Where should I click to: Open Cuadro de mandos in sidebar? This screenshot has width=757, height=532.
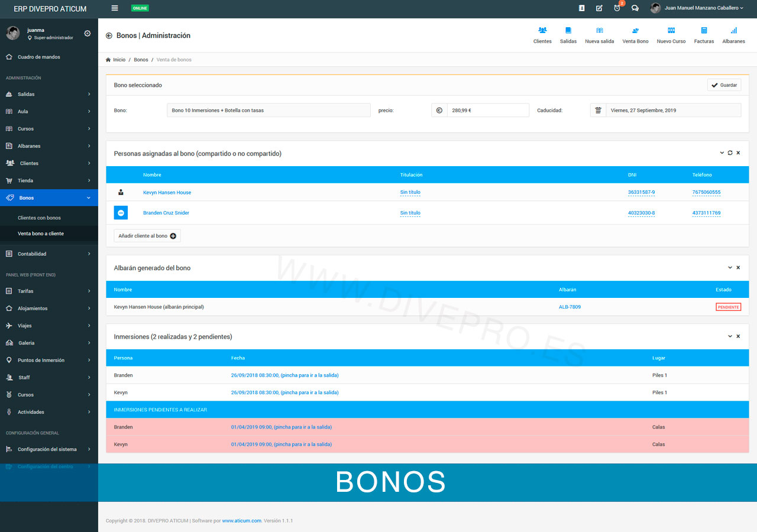(49, 57)
